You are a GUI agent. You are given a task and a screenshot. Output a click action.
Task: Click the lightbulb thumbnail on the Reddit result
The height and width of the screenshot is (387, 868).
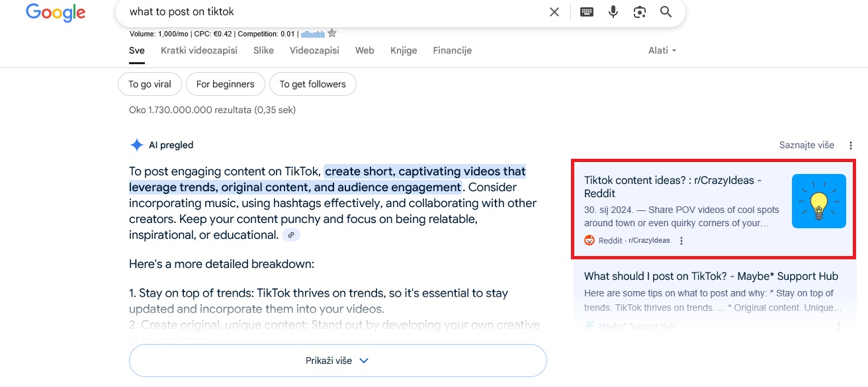click(x=818, y=201)
